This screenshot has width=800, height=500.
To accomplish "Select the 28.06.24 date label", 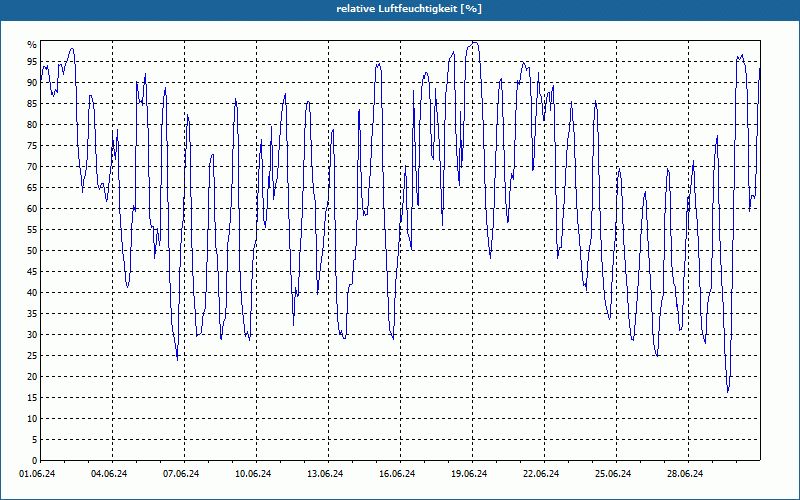I will (685, 474).
